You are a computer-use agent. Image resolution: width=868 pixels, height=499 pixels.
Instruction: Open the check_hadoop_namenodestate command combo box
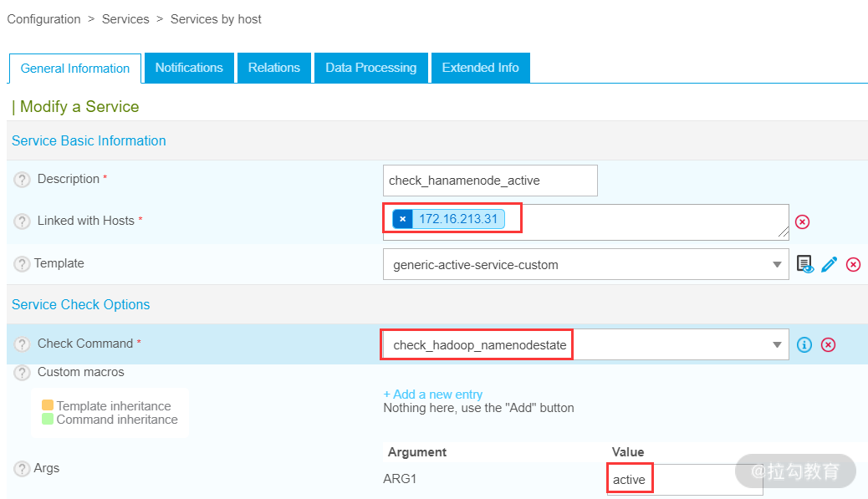pyautogui.click(x=585, y=344)
